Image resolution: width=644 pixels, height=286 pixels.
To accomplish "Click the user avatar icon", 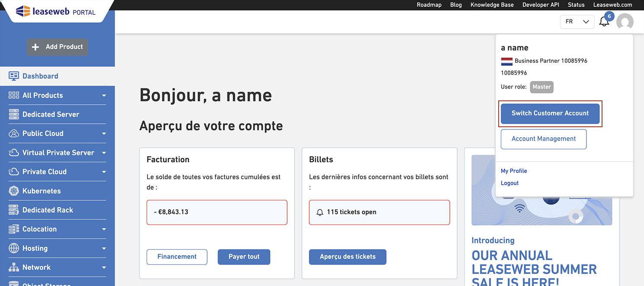I will click(625, 22).
